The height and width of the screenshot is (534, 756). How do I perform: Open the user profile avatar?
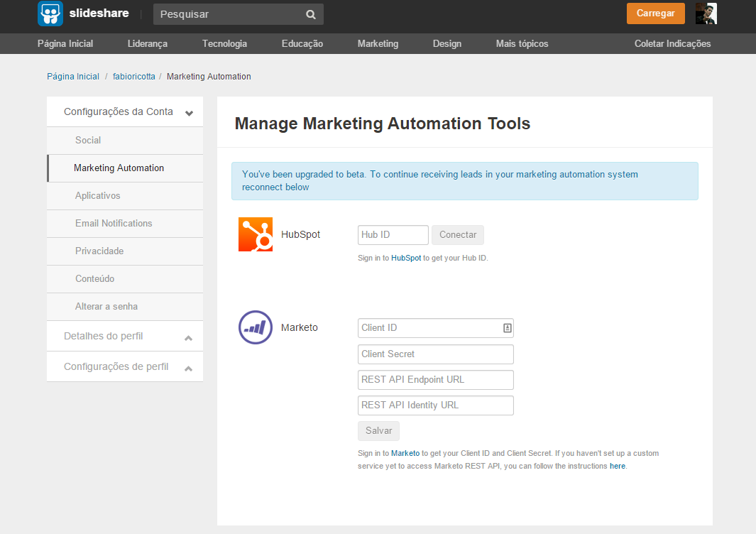pyautogui.click(x=706, y=13)
